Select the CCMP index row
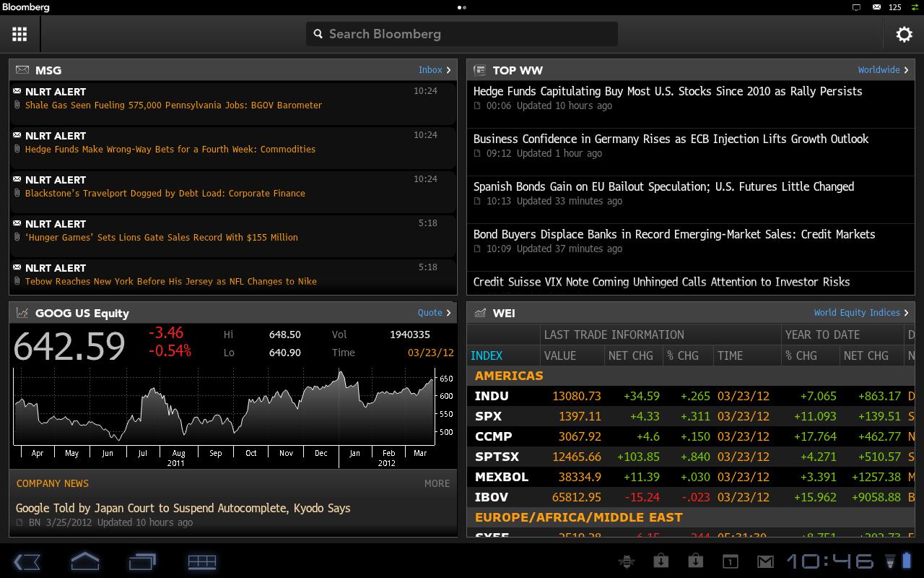This screenshot has width=924, height=578. tap(690, 436)
